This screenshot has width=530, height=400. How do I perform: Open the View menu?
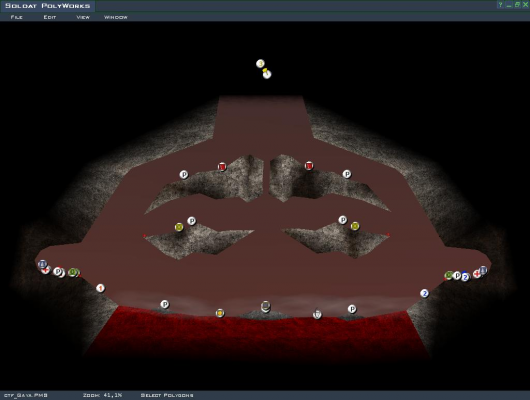pos(83,17)
